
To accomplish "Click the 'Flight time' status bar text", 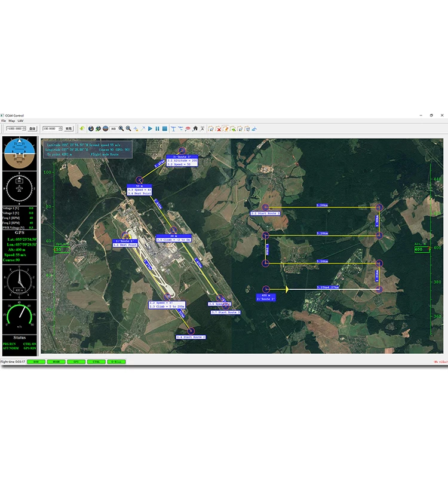I will click(x=13, y=362).
